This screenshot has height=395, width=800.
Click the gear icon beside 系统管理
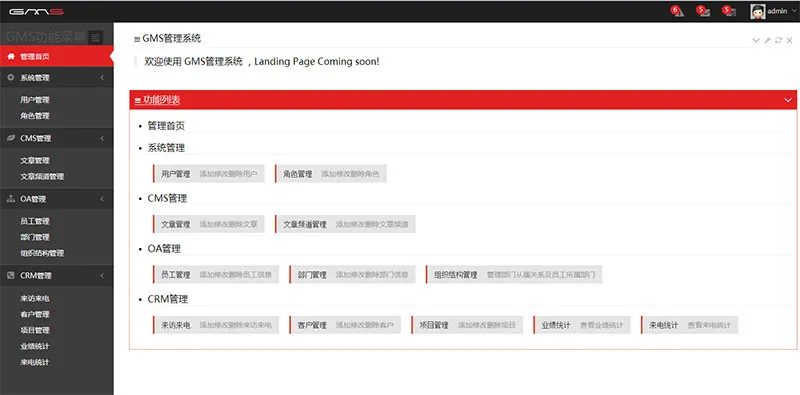(11, 78)
